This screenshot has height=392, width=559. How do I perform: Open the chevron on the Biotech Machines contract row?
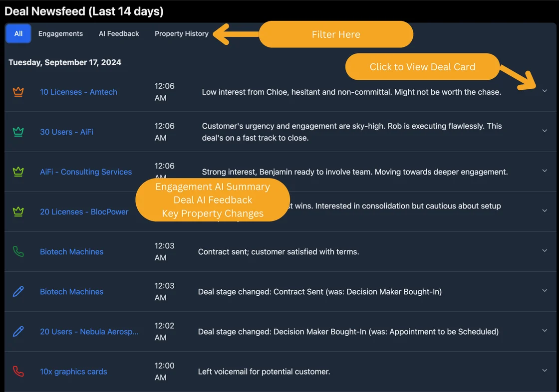tap(545, 250)
